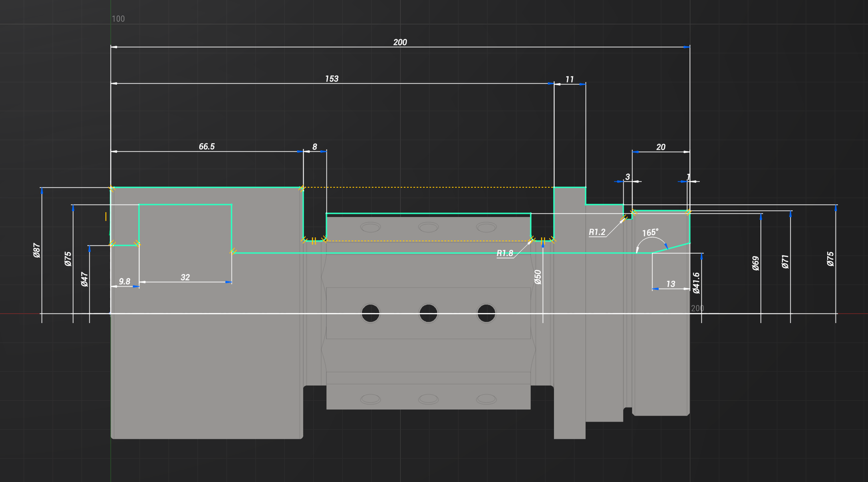Select the Ø50 diameter dimension
This screenshot has height=482, width=868.
(538, 277)
